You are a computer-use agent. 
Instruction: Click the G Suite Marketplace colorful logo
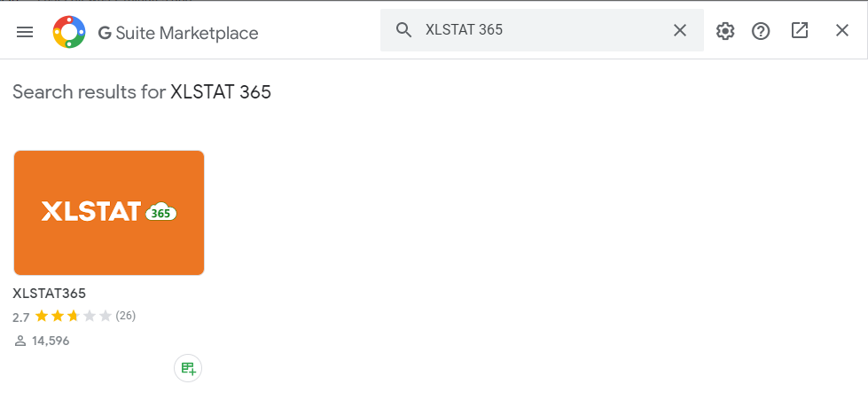point(69,32)
